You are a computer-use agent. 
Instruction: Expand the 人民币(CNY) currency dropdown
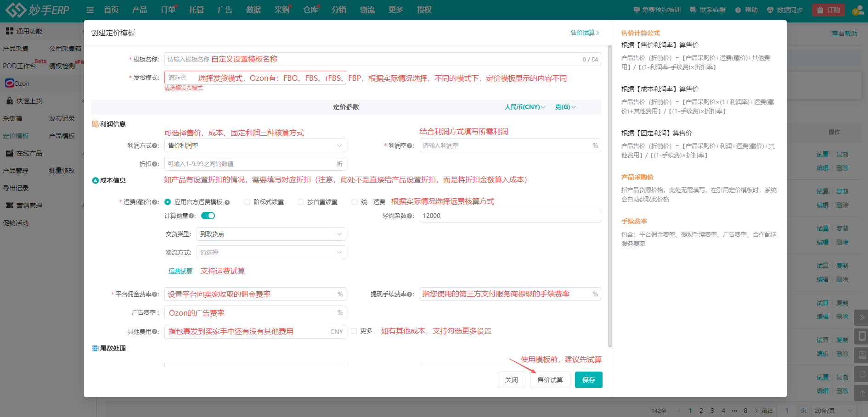pyautogui.click(x=524, y=107)
